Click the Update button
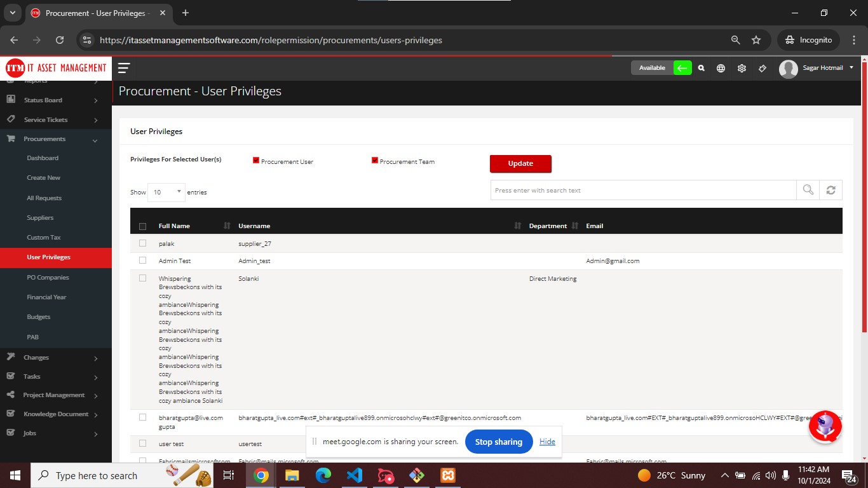This screenshot has width=868, height=488. point(520,163)
